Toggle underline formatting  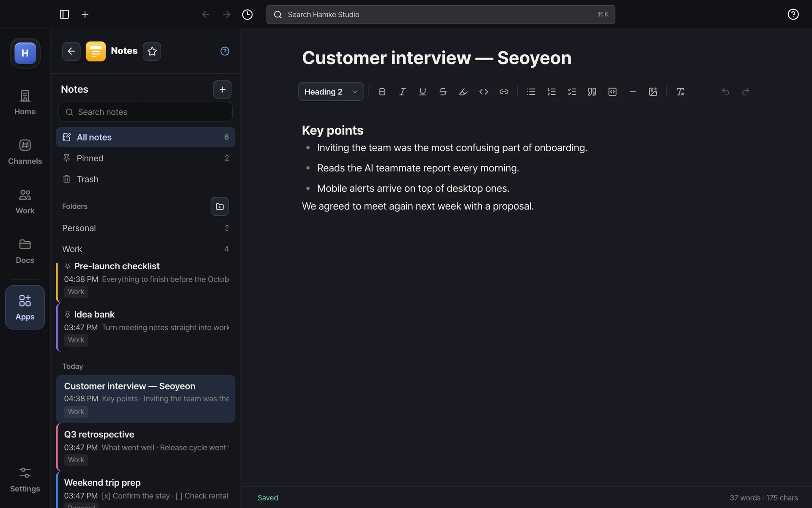tap(422, 92)
